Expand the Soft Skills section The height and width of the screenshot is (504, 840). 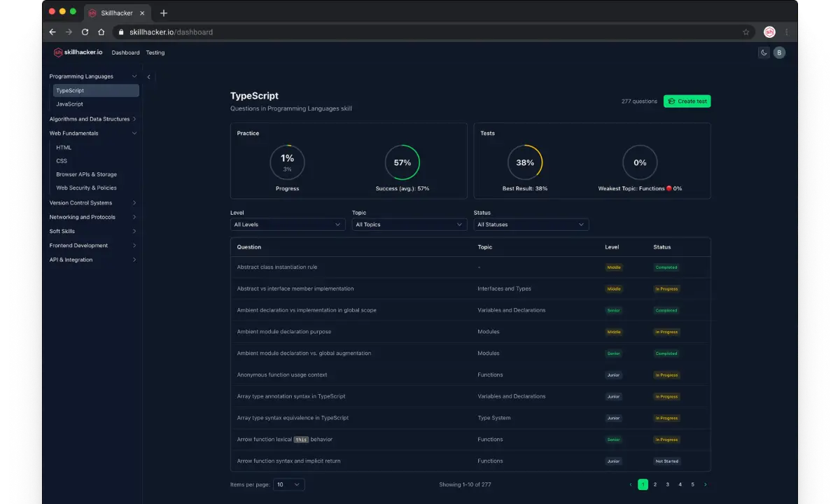pyautogui.click(x=93, y=231)
